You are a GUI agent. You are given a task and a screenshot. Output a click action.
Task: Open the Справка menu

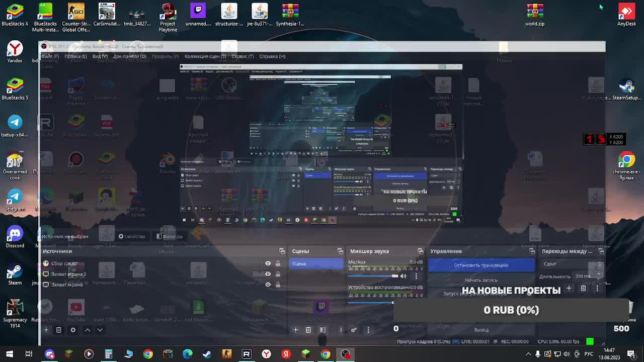[x=272, y=56]
